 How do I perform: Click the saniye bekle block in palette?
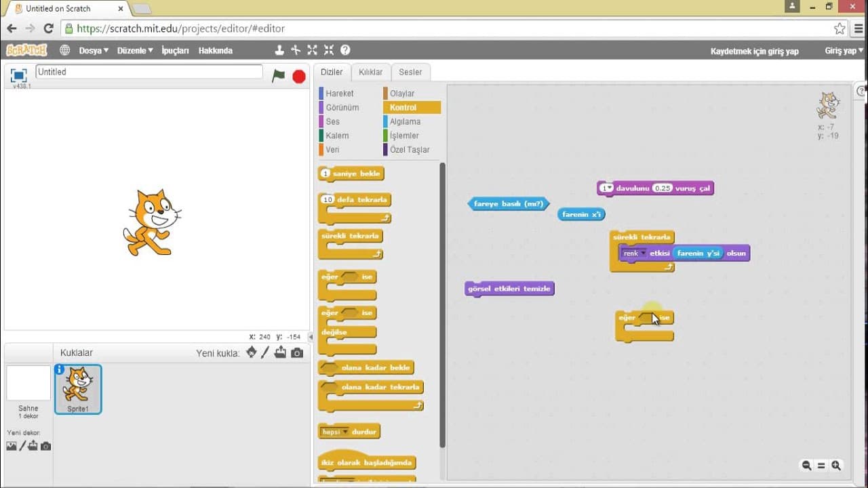point(351,174)
